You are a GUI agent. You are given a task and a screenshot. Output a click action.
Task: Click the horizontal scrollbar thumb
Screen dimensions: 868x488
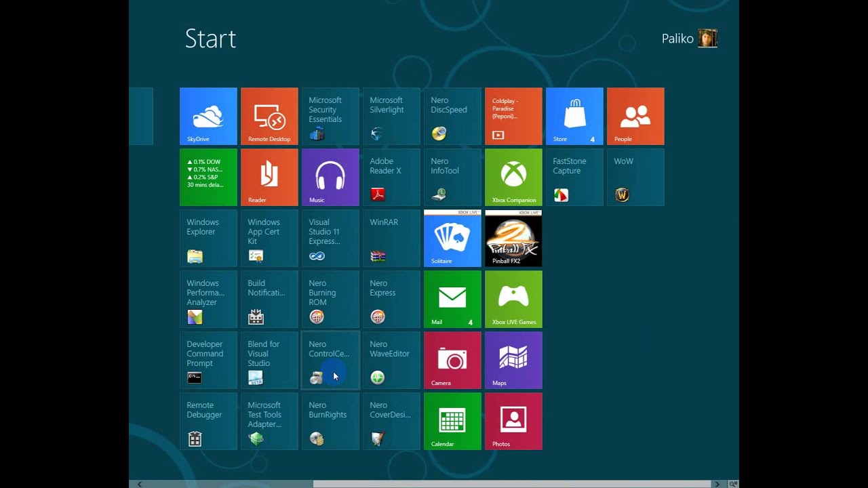[513, 484]
